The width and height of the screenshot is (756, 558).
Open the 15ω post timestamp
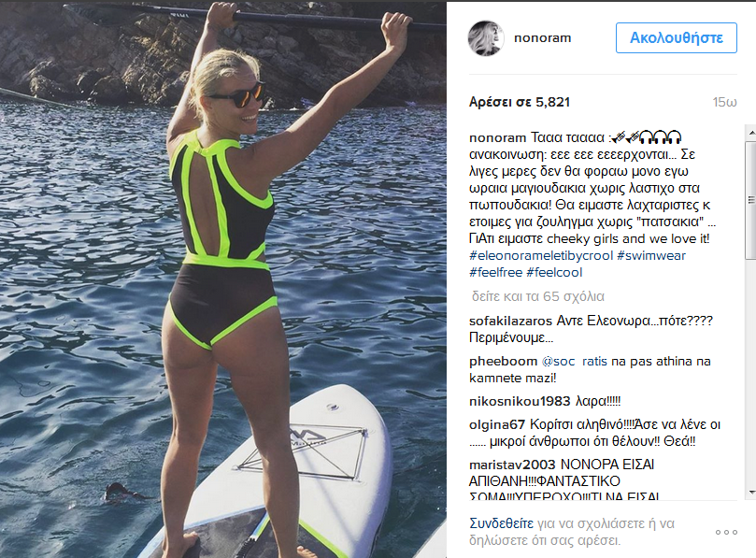click(x=724, y=102)
